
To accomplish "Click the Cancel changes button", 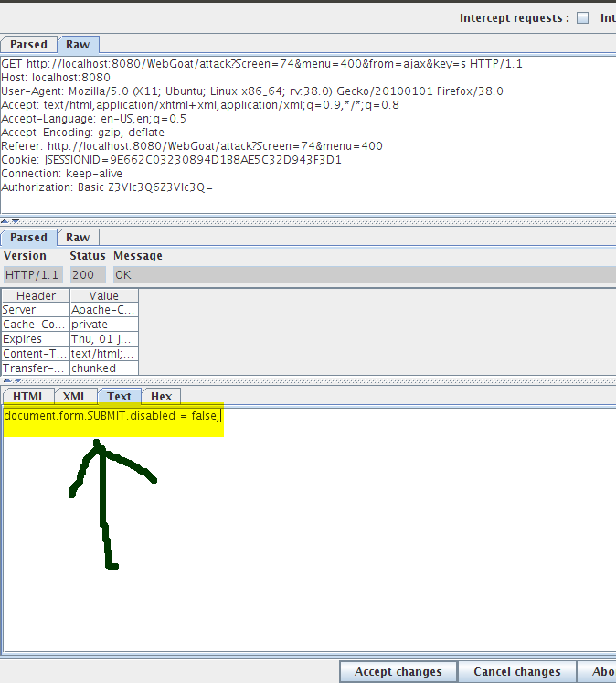I will point(516,672).
